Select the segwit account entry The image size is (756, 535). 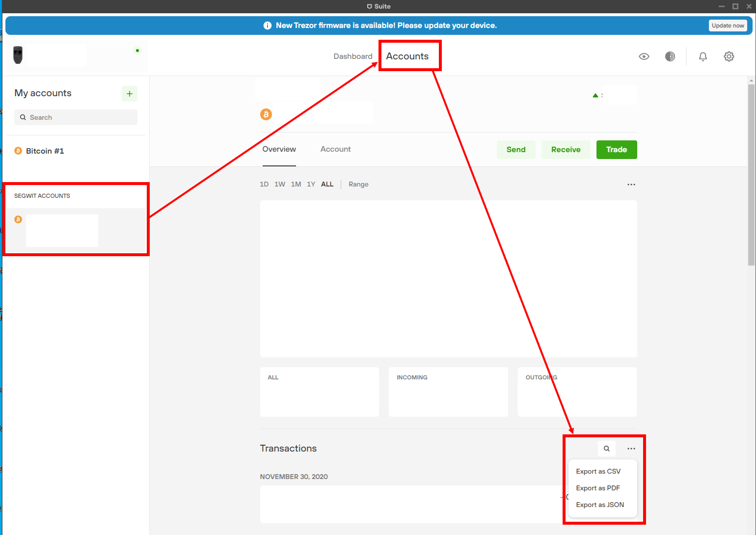pyautogui.click(x=76, y=231)
